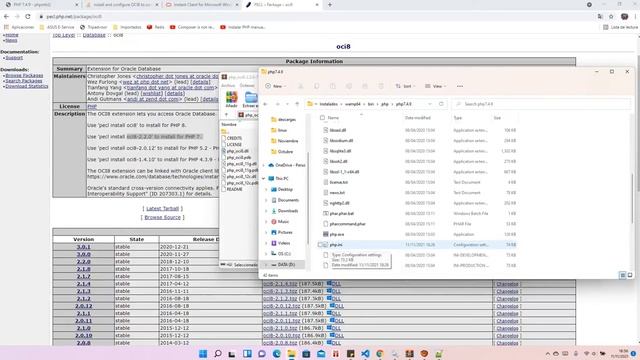Image resolution: width=640 pixels, height=360 pixels.
Task: Select the license.txt file
Action: (x=339, y=182)
